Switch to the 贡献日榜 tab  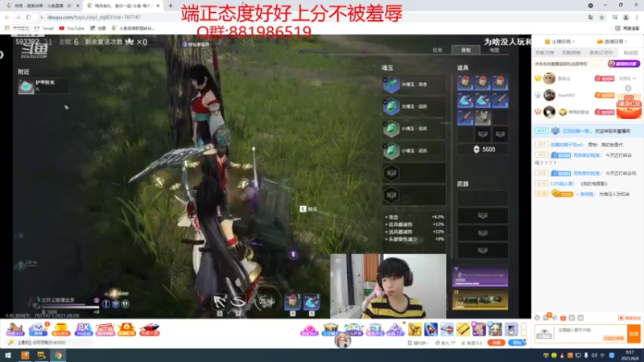[x=545, y=52]
